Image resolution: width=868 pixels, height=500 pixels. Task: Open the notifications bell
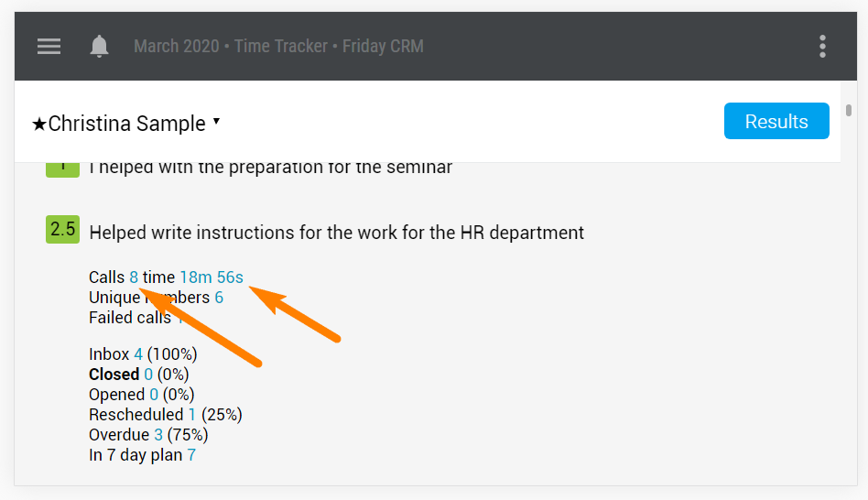[x=99, y=46]
